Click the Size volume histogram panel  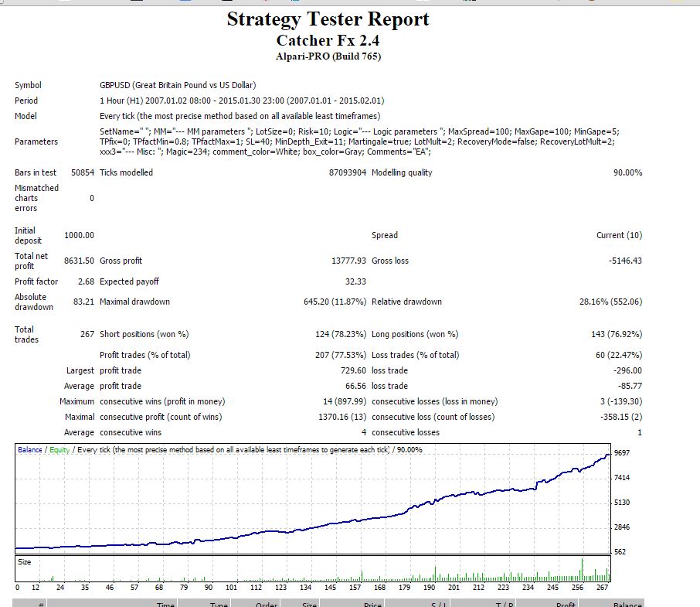coord(312,568)
